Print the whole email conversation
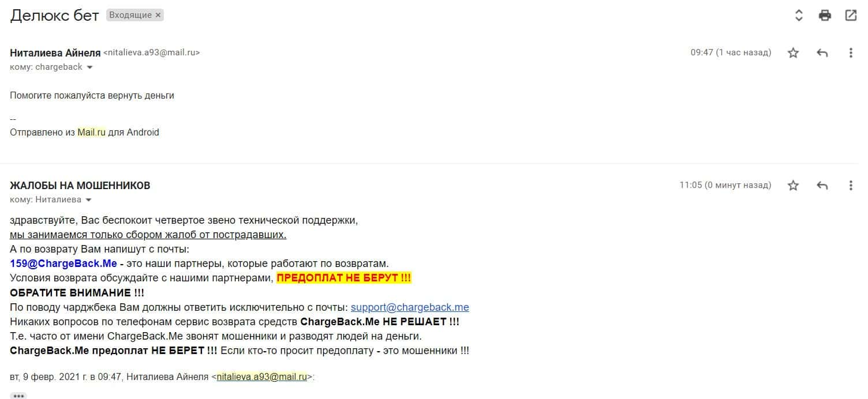This screenshot has width=868, height=399. [825, 16]
